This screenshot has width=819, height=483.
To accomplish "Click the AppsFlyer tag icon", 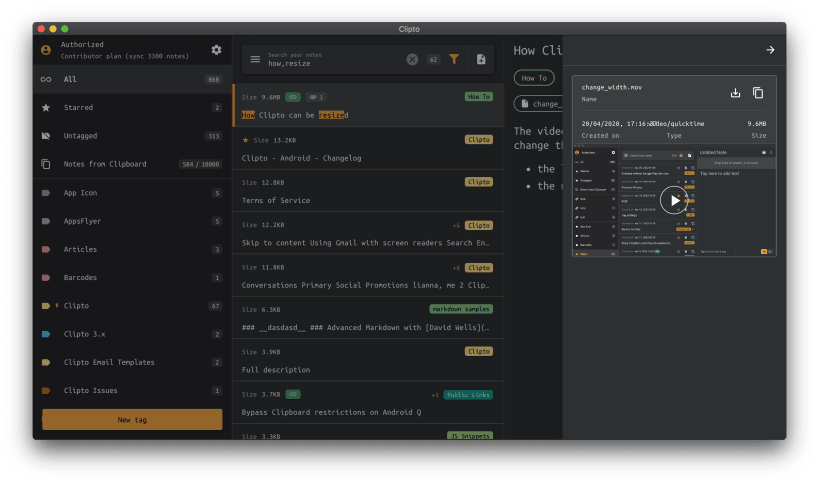I will point(46,221).
